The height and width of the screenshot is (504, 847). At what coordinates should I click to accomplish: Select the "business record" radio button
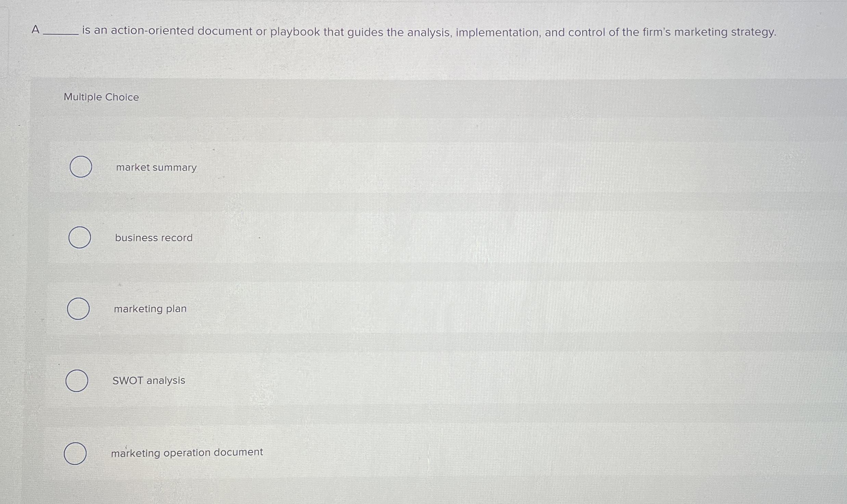point(79,238)
